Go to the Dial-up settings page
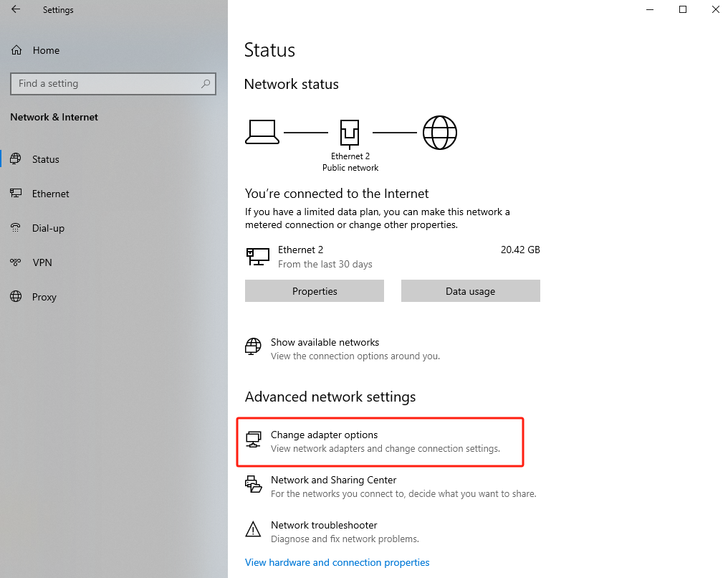 click(48, 228)
